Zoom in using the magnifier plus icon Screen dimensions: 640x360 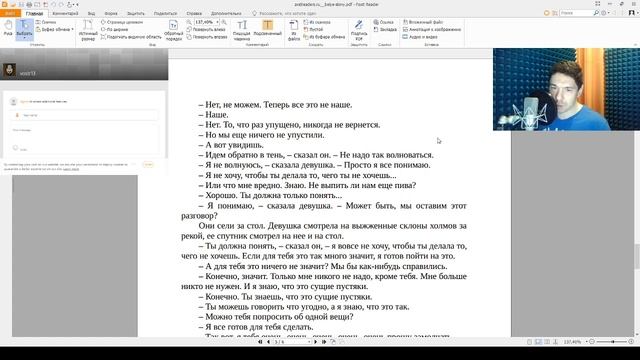click(x=224, y=22)
